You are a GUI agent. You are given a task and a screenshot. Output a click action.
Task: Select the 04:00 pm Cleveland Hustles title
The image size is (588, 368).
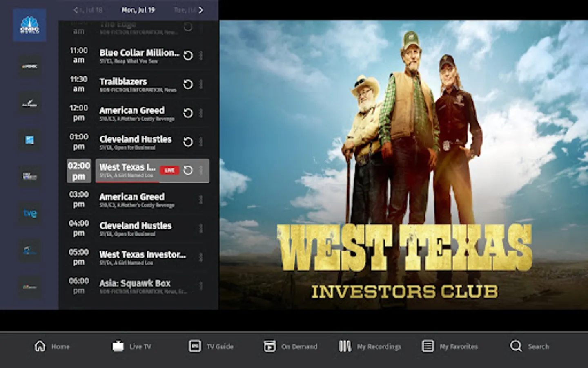tap(136, 226)
